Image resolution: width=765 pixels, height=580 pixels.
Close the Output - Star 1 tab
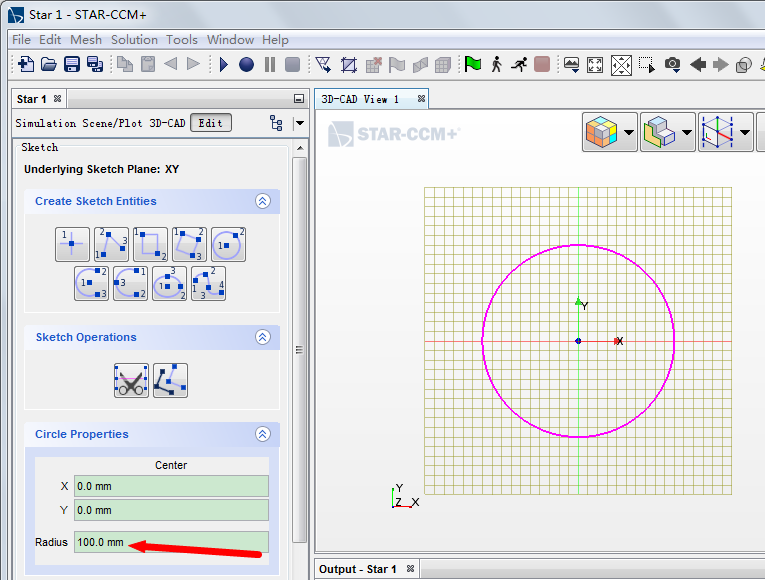click(x=410, y=569)
